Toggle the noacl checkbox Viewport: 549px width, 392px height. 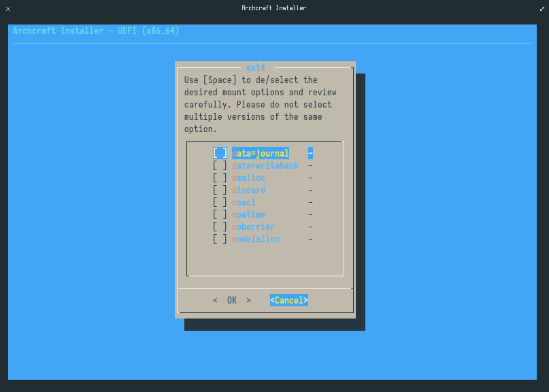[220, 202]
